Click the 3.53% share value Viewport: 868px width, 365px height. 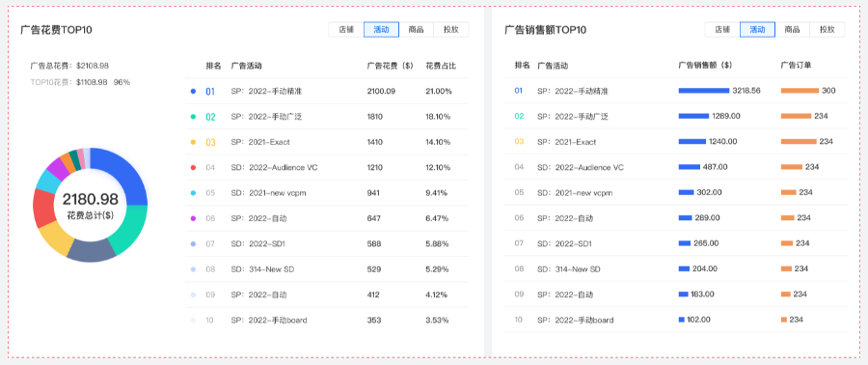point(437,321)
